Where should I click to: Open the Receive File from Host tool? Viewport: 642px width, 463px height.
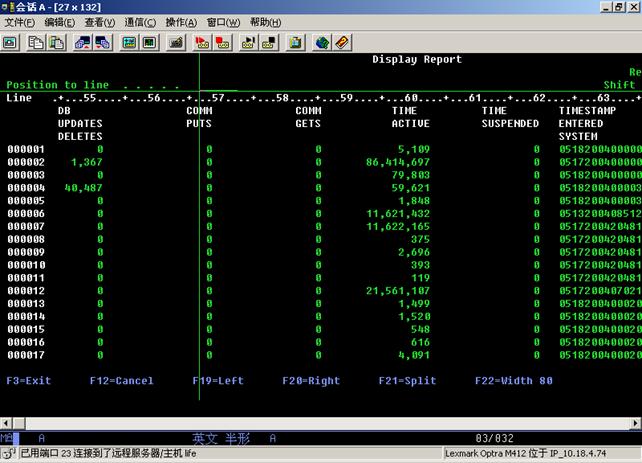(x=103, y=43)
